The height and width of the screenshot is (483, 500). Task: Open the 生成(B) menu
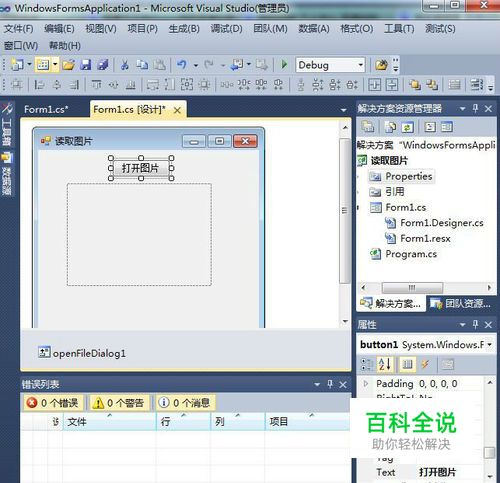click(x=184, y=29)
